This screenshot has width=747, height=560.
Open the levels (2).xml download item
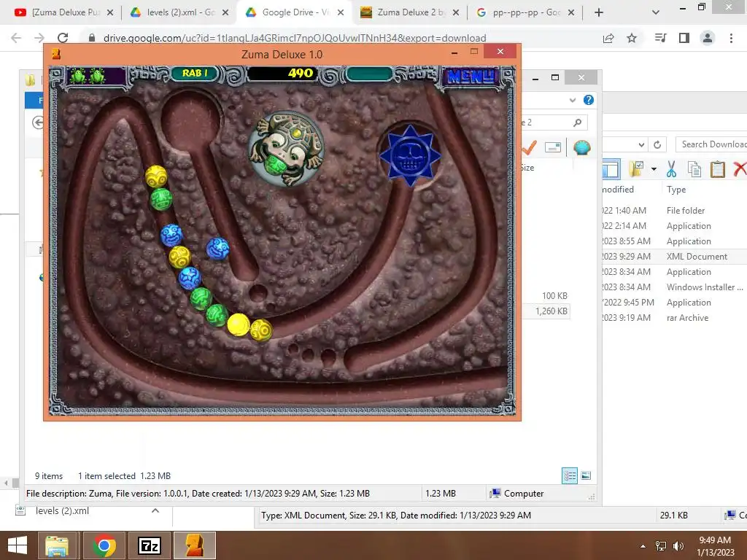(62, 511)
